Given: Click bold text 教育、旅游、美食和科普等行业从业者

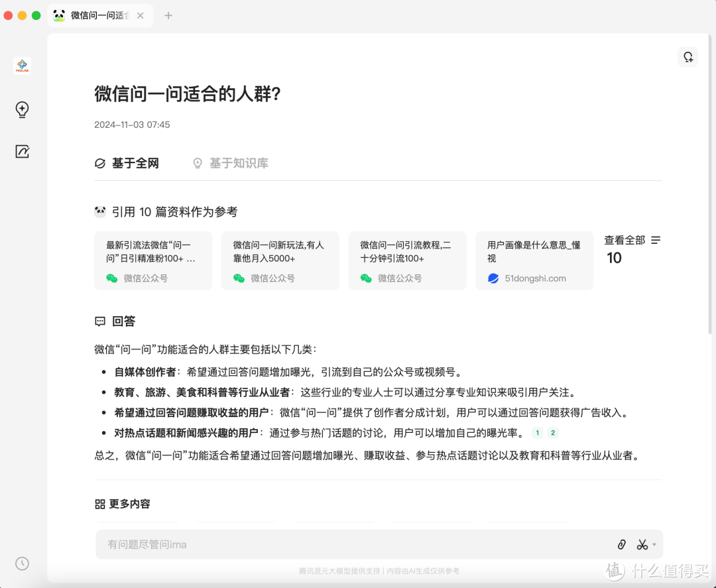Looking at the screenshot, I should (202, 392).
